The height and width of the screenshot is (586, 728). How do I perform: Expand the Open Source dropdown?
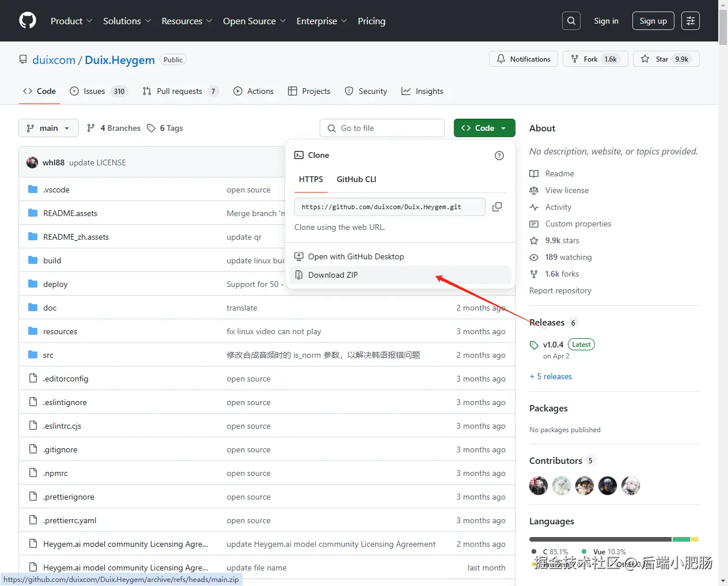(254, 21)
